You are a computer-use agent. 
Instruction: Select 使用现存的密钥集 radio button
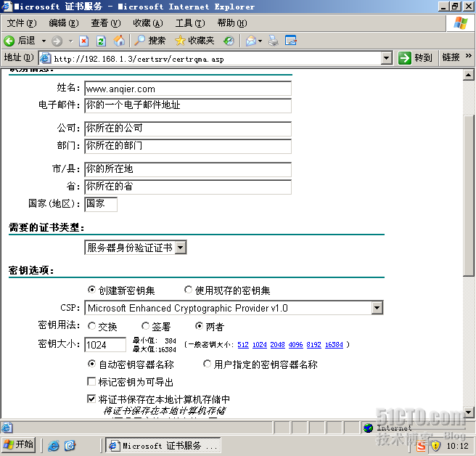[x=188, y=290]
